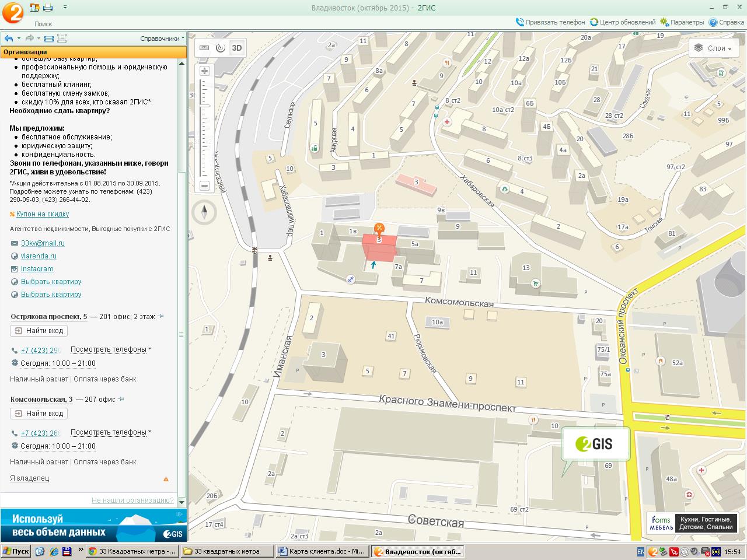The height and width of the screenshot is (560, 747).
Task: Click the Купон на скидку link
Action: point(43,214)
